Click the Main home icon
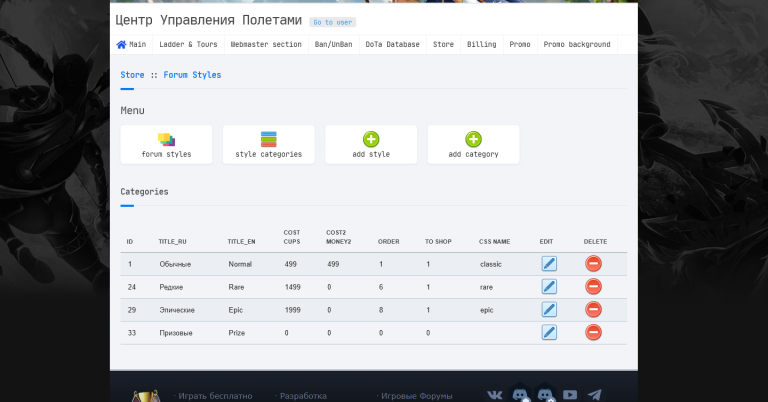 [x=121, y=45]
